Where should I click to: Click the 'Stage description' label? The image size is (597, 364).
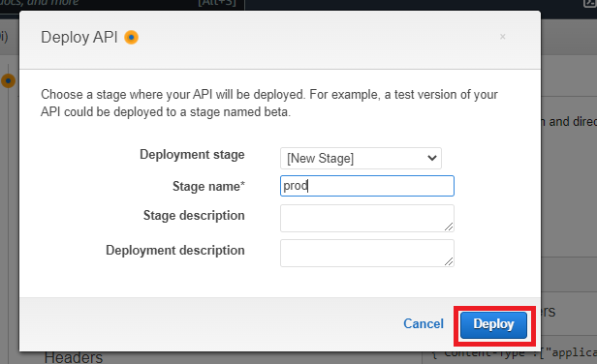point(194,216)
